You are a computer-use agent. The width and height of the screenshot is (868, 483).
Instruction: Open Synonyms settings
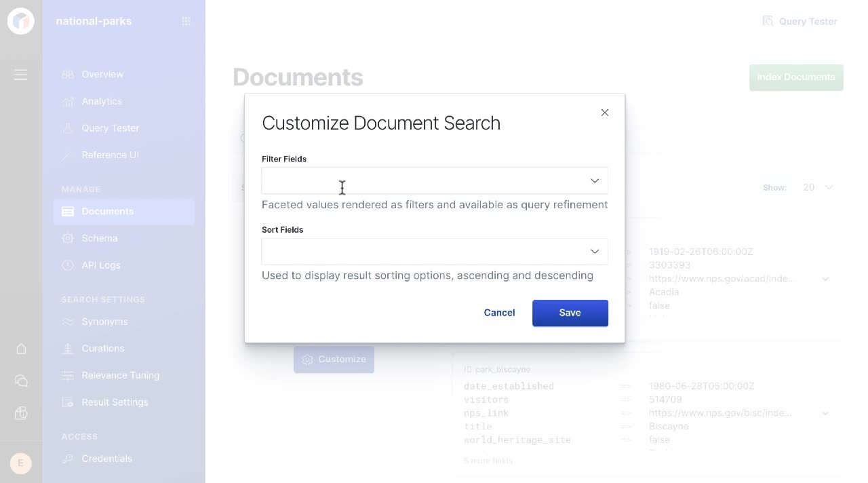click(104, 322)
